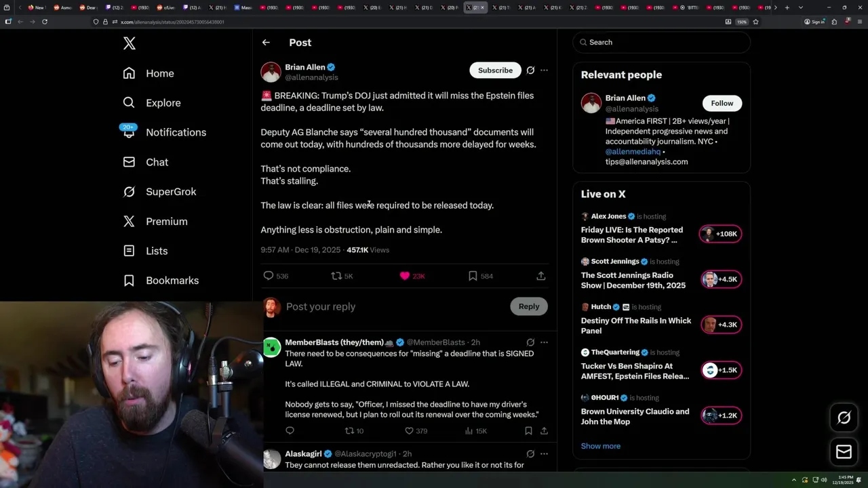Click the Grok icon beside Subscribe
The height and width of the screenshot is (488, 868).
[x=530, y=70]
